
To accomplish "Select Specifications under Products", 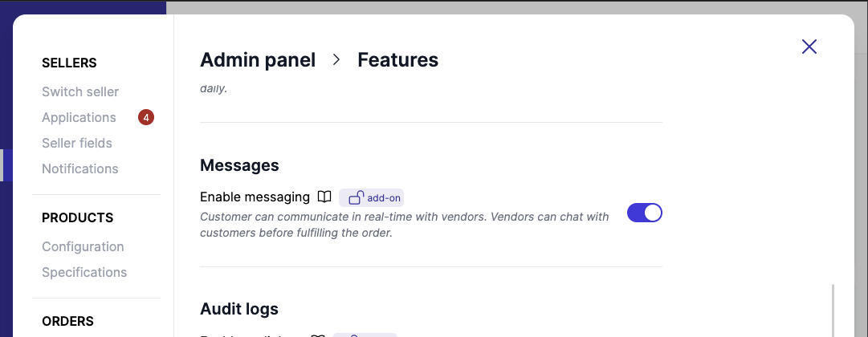I will click(x=84, y=272).
